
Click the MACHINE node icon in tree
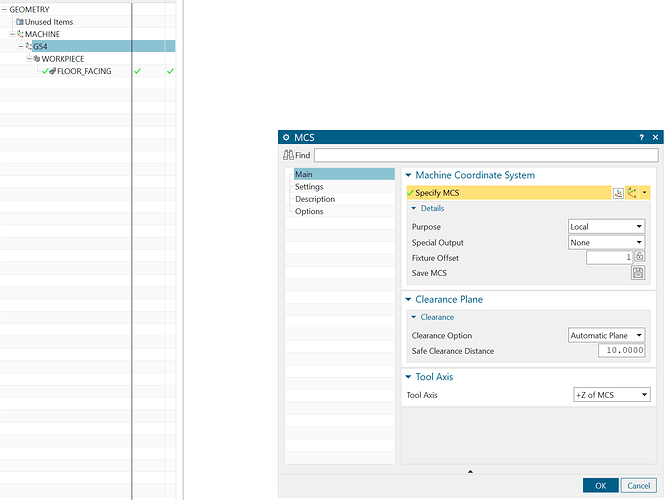(x=20, y=34)
